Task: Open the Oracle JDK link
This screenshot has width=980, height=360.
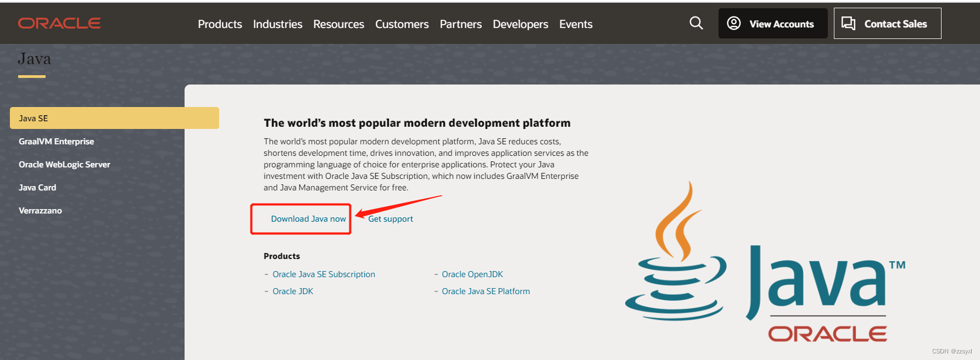Action: pyautogui.click(x=293, y=291)
